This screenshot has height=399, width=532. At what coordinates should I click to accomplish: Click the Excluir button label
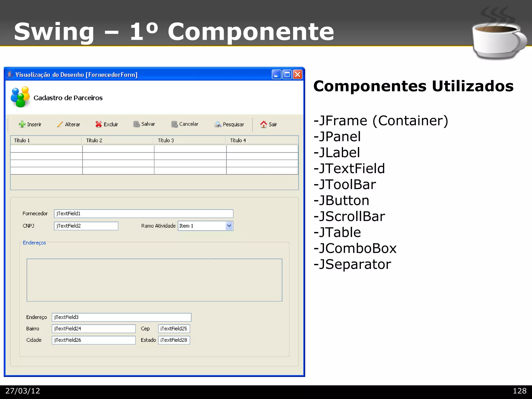tap(111, 124)
